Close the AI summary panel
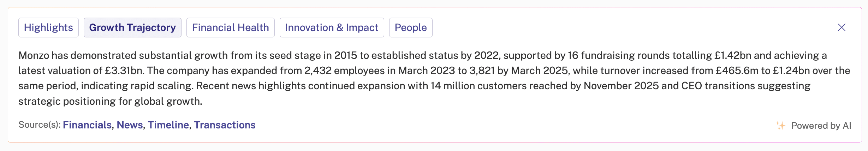 tap(842, 28)
